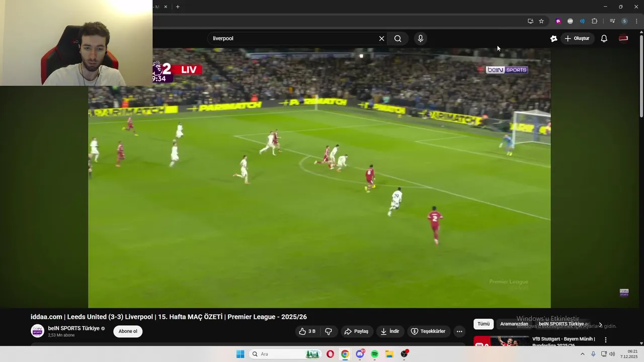Start voice search with the microphone icon
This screenshot has width=644, height=362.
click(421, 39)
